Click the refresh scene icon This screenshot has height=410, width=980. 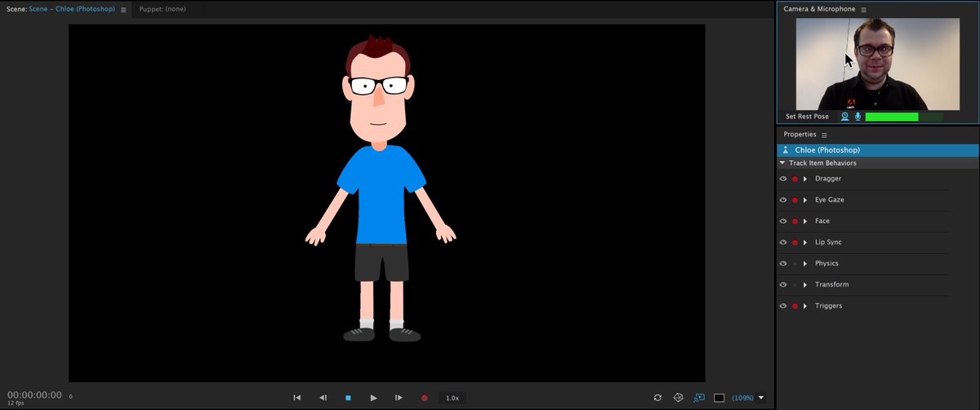pos(657,398)
